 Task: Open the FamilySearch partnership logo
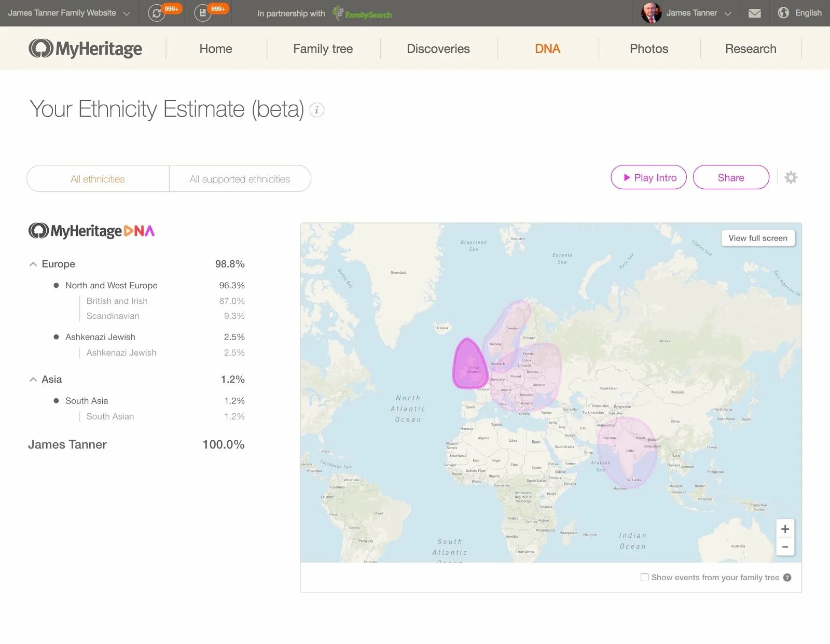pyautogui.click(x=363, y=13)
